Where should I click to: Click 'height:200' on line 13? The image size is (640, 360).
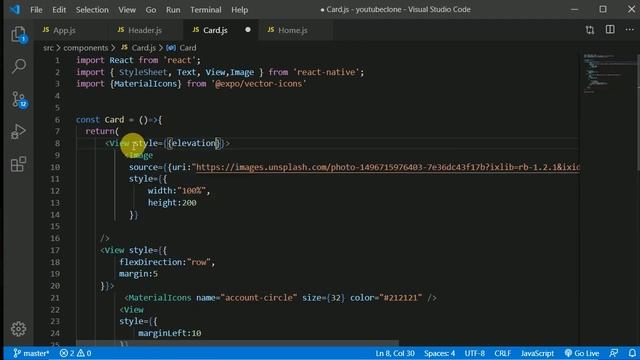(172, 202)
